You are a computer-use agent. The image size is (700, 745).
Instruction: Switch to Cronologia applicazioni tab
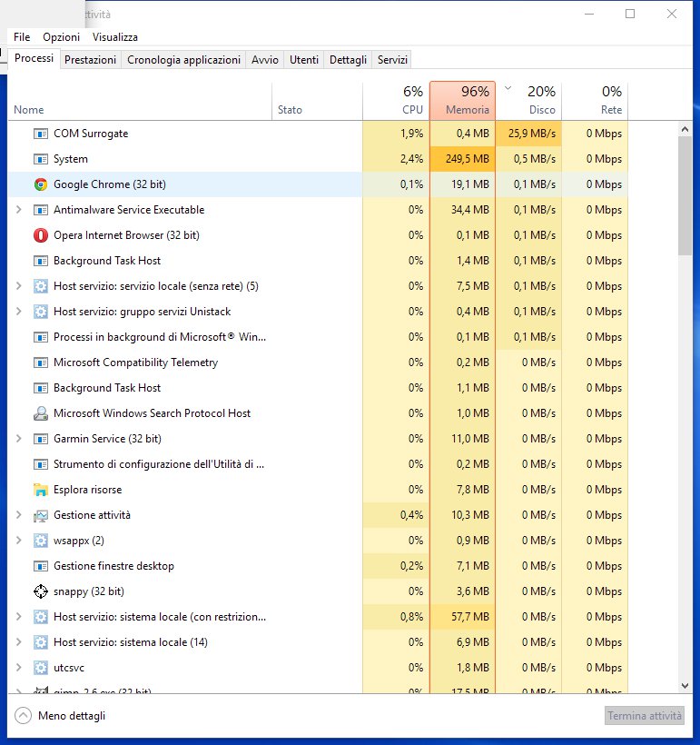click(x=183, y=60)
